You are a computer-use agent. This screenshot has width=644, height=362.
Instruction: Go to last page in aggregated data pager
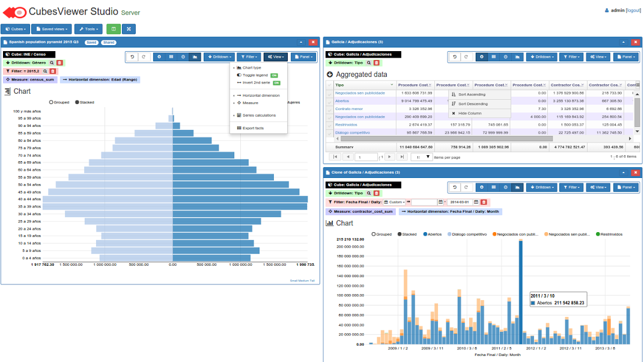[402, 156]
